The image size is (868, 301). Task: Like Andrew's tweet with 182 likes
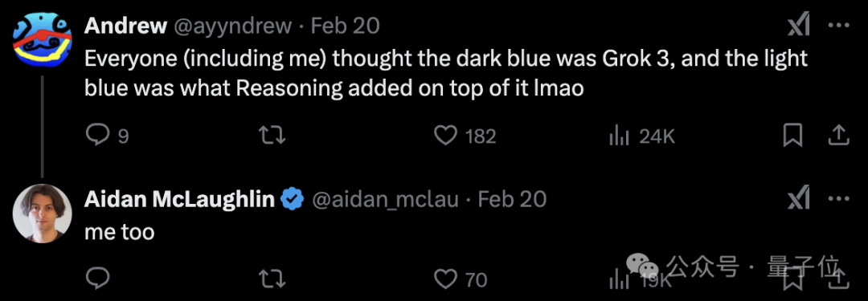click(445, 136)
